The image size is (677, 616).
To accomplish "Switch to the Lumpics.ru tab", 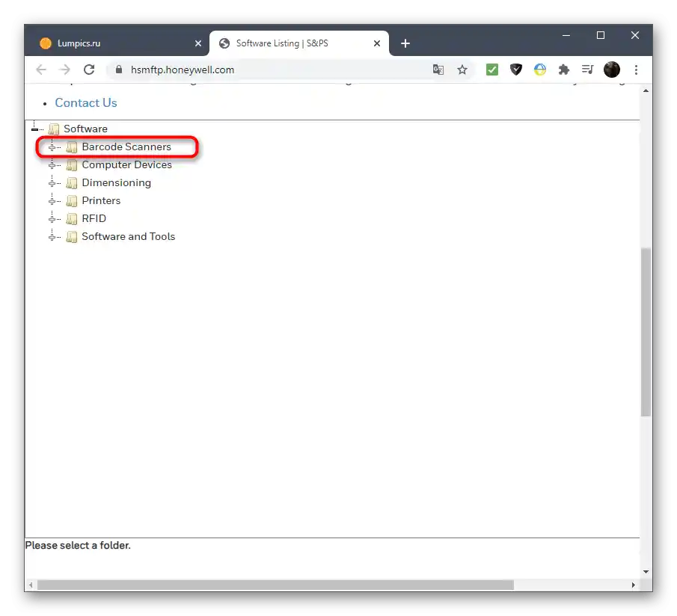I will tap(117, 43).
